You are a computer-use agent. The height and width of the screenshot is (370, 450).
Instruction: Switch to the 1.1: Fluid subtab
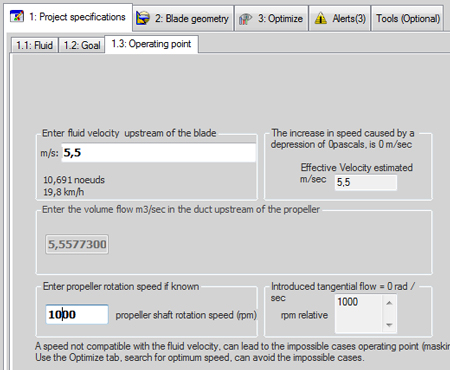pyautogui.click(x=34, y=45)
